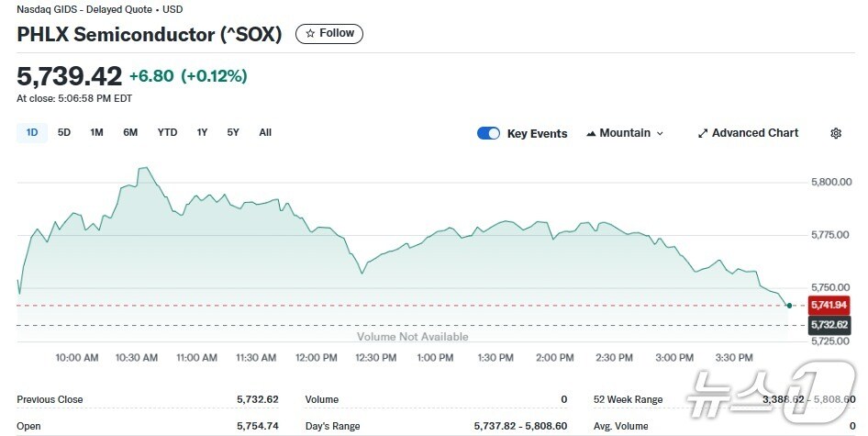Choose the 6M time range

pyautogui.click(x=130, y=132)
